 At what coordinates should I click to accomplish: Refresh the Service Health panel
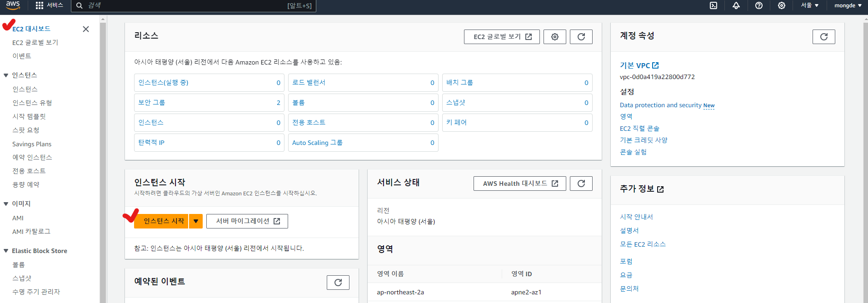tap(581, 184)
